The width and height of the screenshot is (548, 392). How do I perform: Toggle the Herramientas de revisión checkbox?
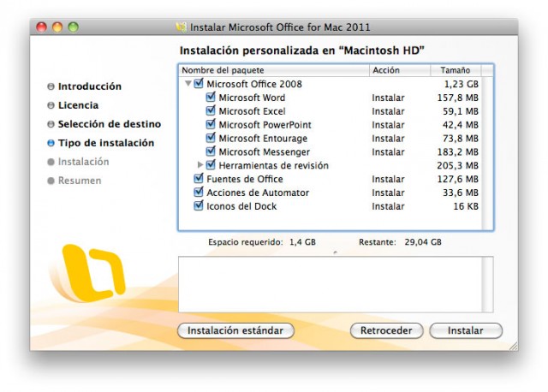211,164
